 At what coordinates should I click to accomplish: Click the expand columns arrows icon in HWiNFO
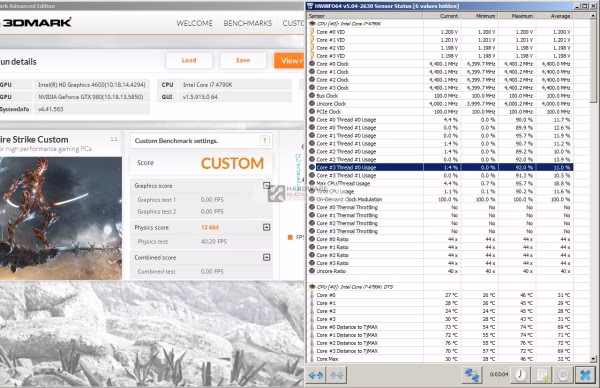pos(316,375)
